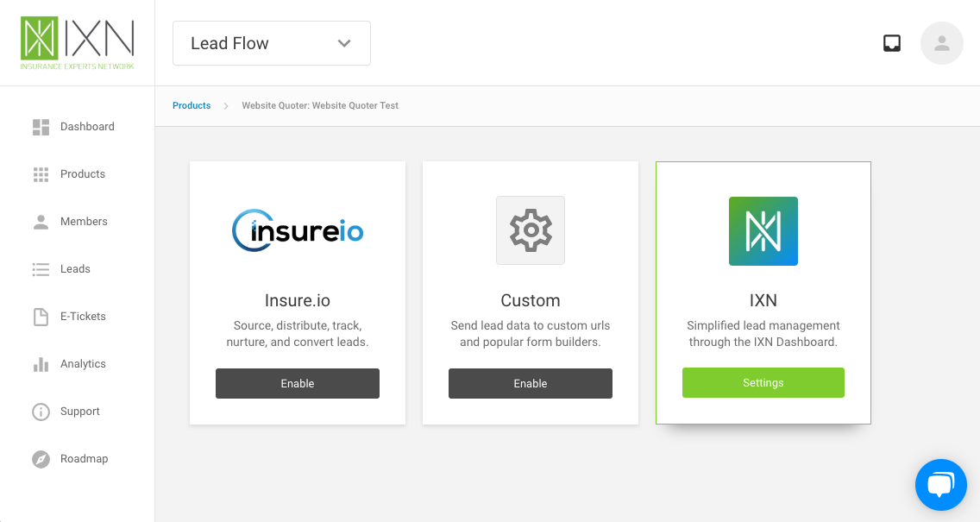980x522 pixels.
Task: Open the inbox tray icon in header
Action: [892, 43]
